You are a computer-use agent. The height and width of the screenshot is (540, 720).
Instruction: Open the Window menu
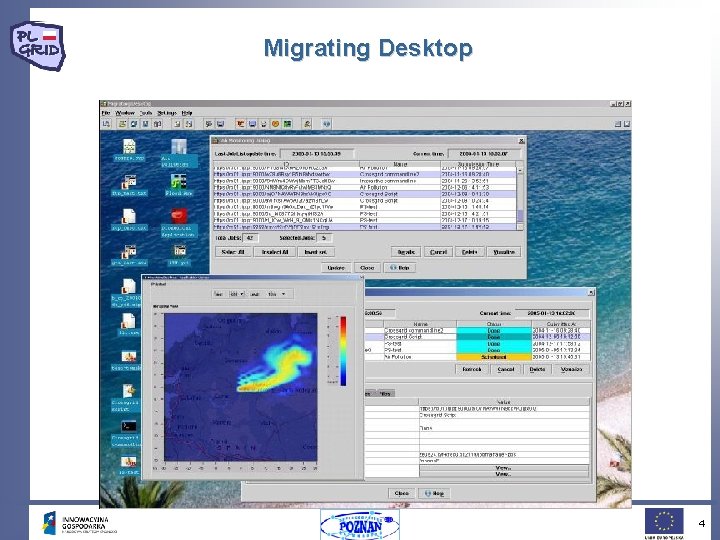pos(124,113)
